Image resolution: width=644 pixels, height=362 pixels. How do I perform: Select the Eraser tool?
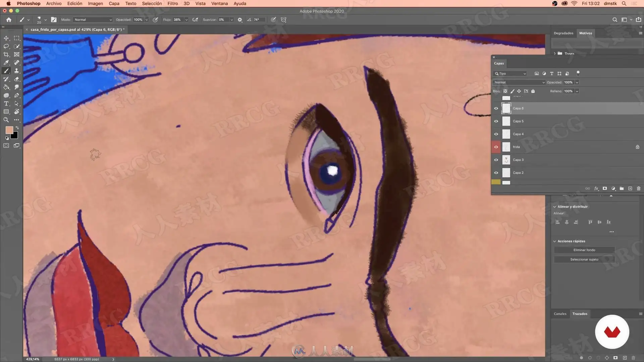[x=16, y=79]
